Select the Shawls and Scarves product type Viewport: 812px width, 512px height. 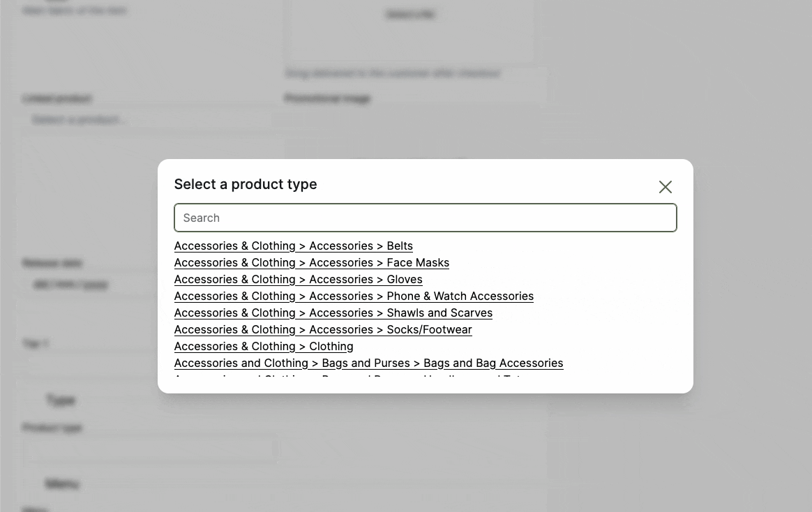tap(333, 313)
